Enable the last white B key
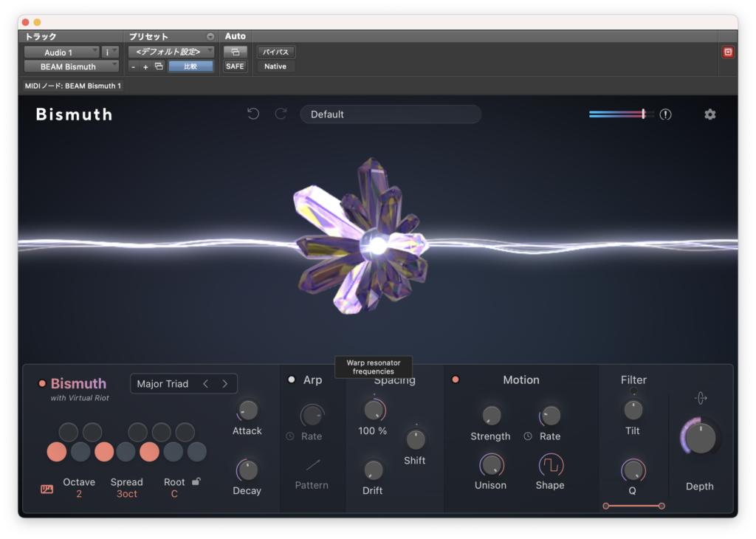The image size is (756, 539). click(x=196, y=452)
